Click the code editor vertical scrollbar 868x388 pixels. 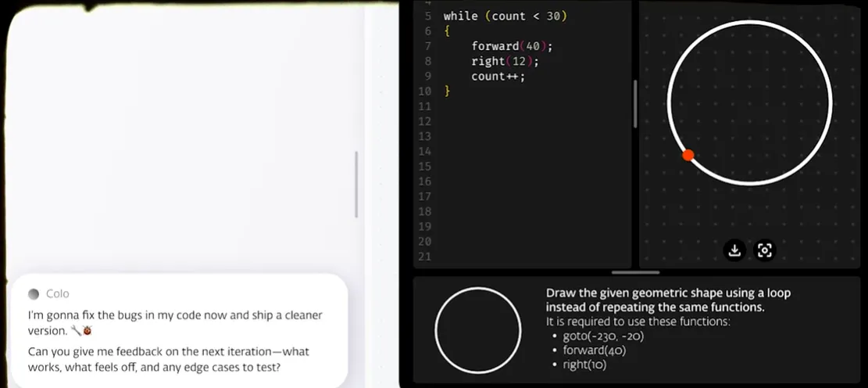click(x=635, y=103)
